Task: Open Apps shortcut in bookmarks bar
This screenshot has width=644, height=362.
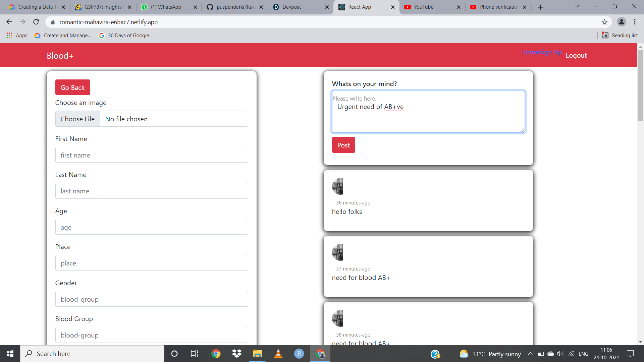Action: click(x=17, y=36)
